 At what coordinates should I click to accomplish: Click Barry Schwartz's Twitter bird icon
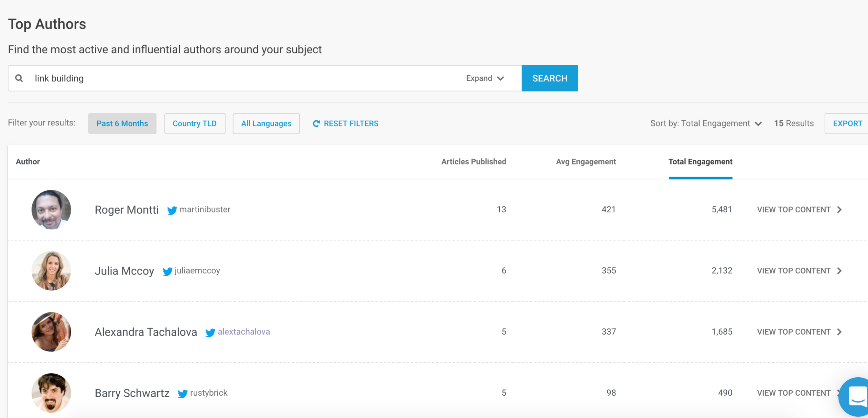point(182,393)
